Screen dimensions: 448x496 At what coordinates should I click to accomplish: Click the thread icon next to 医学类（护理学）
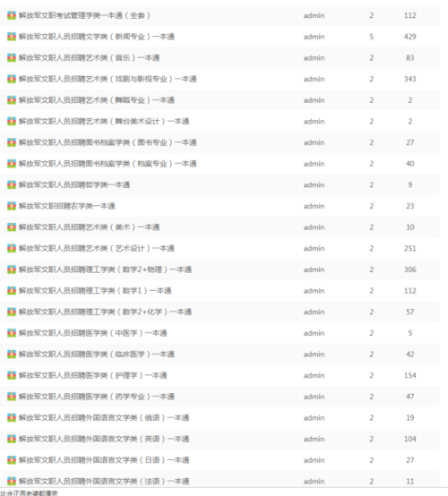tap(12, 375)
